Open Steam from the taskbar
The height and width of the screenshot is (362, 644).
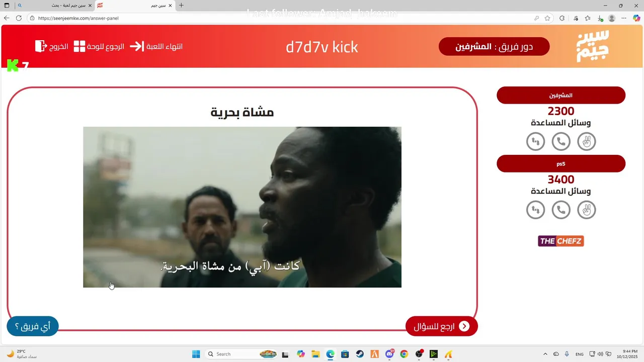[360, 354]
